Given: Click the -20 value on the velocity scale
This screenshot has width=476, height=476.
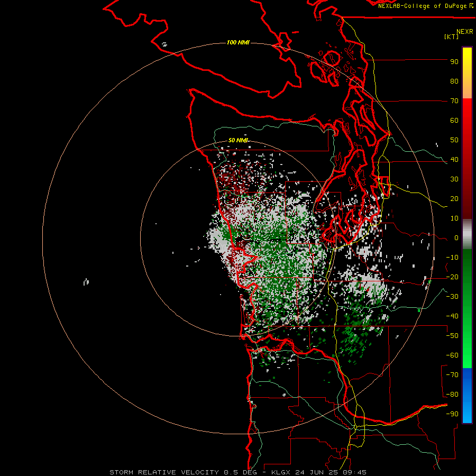Looking at the screenshot, I should coord(452,277).
